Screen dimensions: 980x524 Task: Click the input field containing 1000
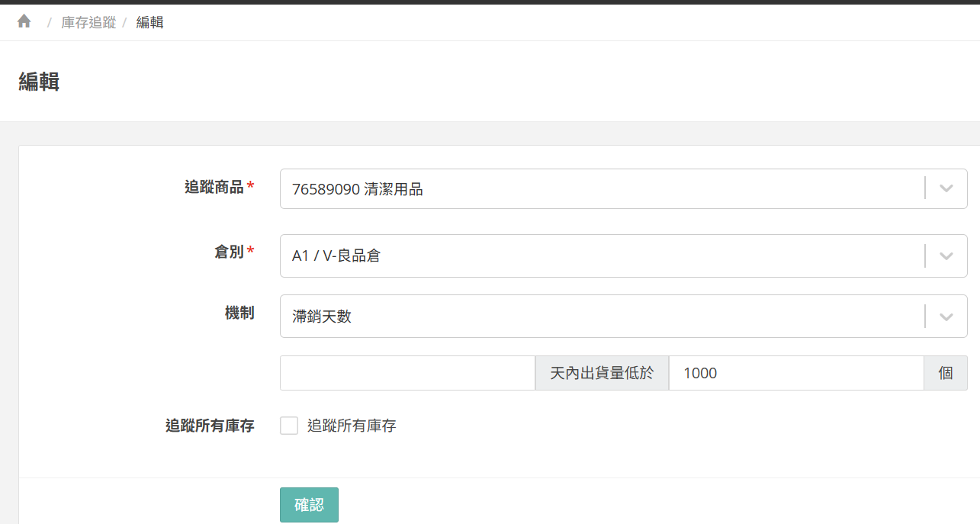(x=795, y=373)
